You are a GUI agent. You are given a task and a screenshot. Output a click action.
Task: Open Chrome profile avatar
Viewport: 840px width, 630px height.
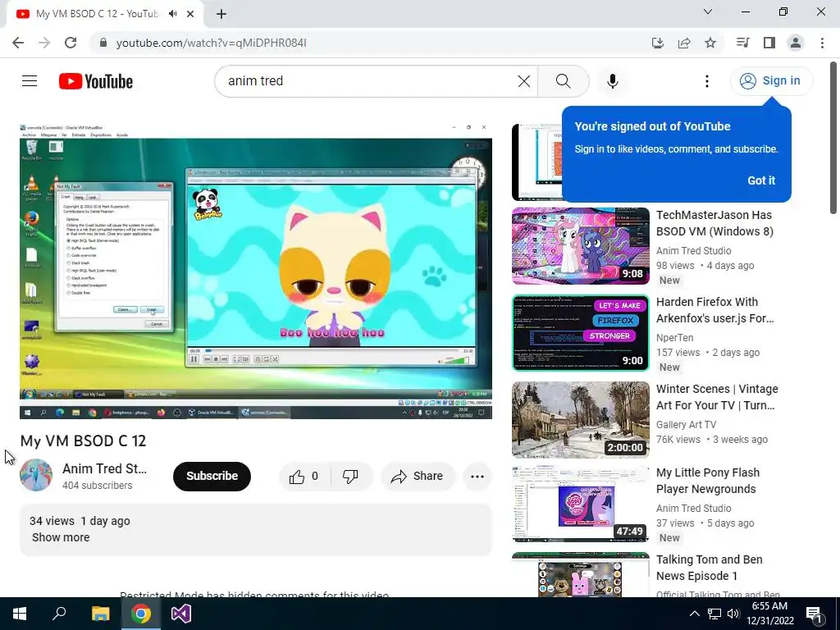pyautogui.click(x=796, y=43)
